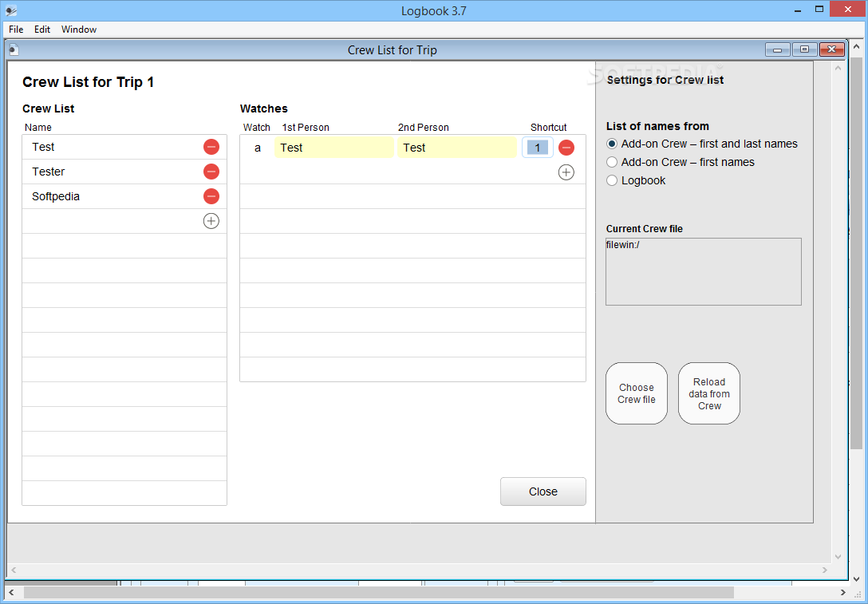868x604 pixels.
Task: Select Add-on Crew first and last names
Action: coord(611,144)
